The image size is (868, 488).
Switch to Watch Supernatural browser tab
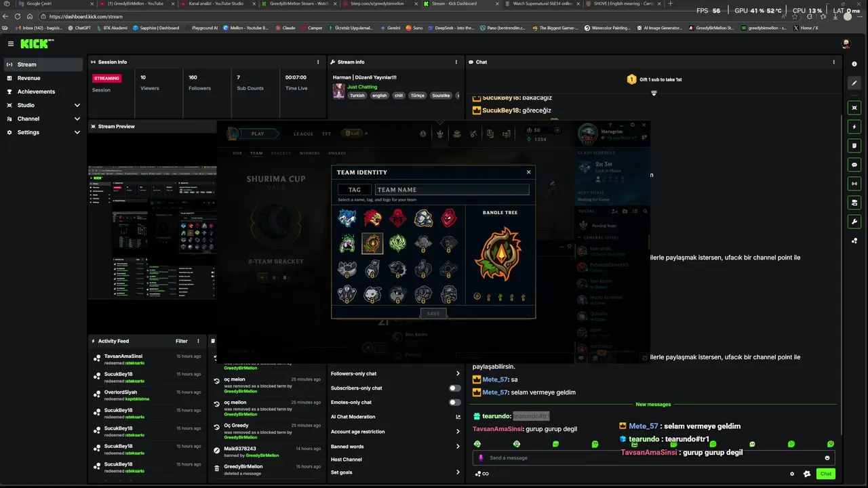(x=541, y=3)
